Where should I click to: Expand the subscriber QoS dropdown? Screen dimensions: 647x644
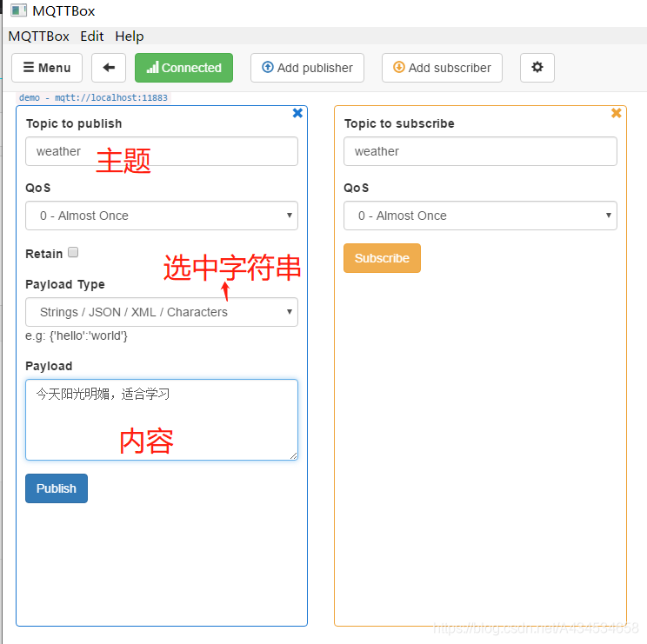point(480,216)
